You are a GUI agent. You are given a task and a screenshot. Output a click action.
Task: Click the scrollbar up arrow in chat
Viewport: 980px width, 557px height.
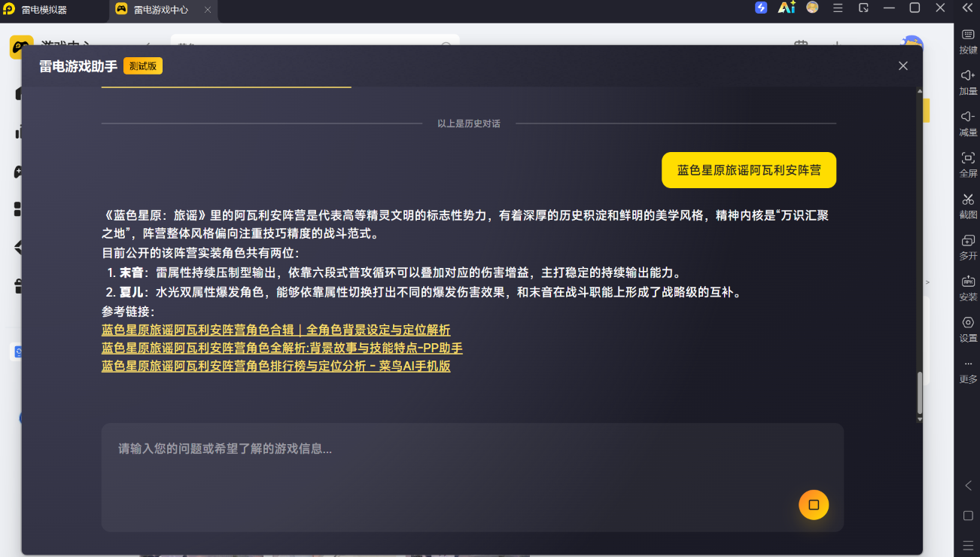(x=920, y=91)
